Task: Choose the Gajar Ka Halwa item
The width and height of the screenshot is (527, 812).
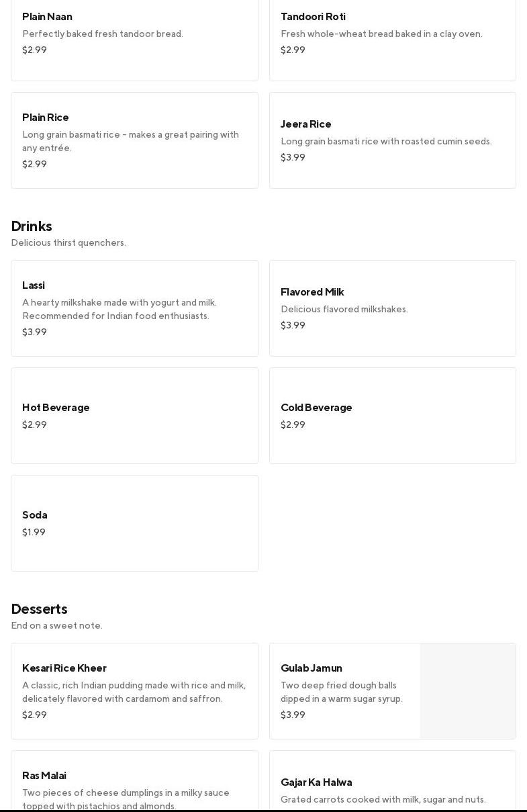Action: [x=392, y=789]
